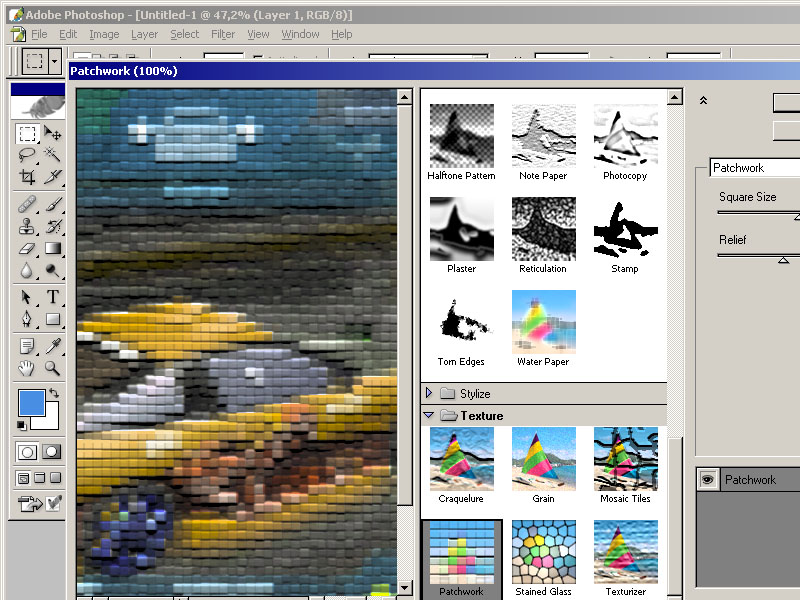Click the Patchwork filter name field

pos(754,168)
